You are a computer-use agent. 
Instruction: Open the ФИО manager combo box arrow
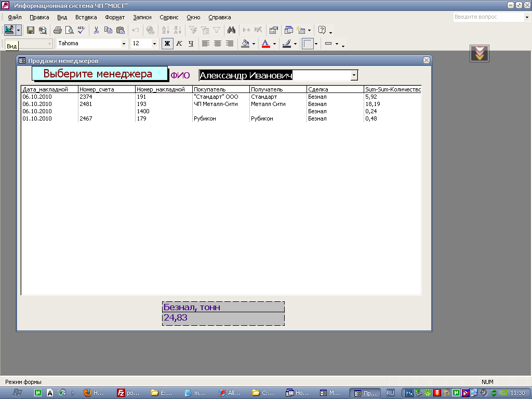click(354, 75)
